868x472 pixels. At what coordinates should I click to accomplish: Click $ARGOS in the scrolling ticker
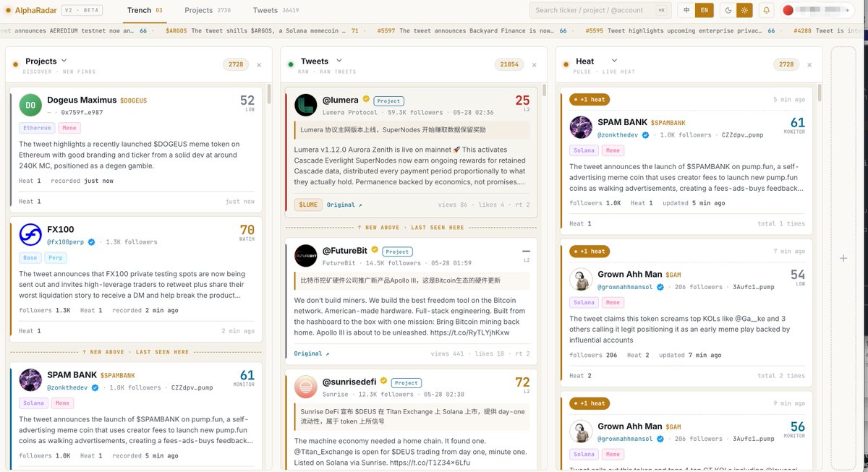pos(176,31)
